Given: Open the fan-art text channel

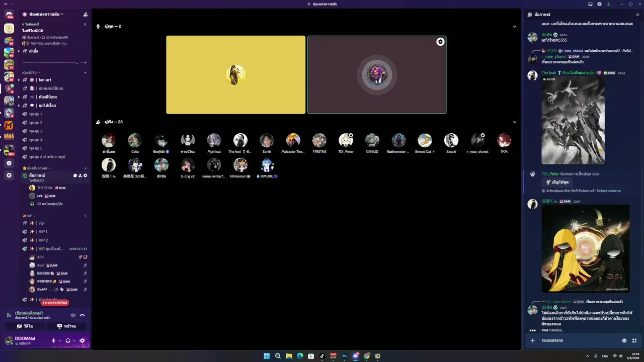Looking at the screenshot, I should click(x=54, y=80).
